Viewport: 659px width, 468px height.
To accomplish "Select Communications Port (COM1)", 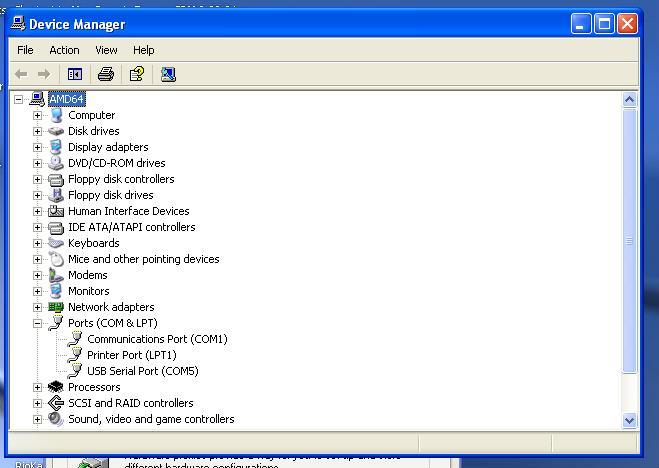I will pyautogui.click(x=157, y=339).
